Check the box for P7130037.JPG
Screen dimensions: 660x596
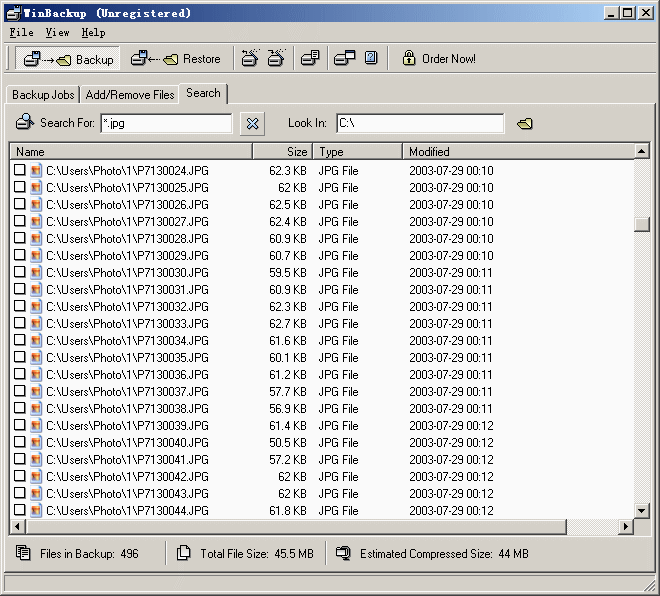click(x=19, y=391)
